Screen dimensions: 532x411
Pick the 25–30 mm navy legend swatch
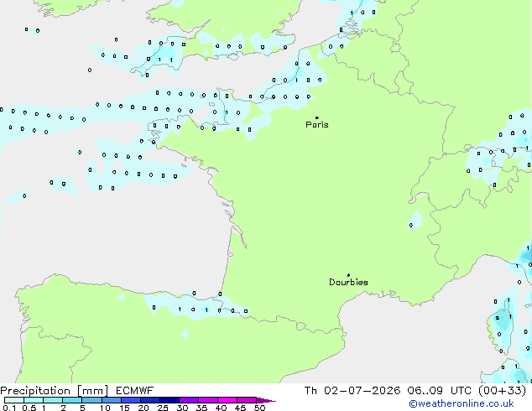click(169, 400)
